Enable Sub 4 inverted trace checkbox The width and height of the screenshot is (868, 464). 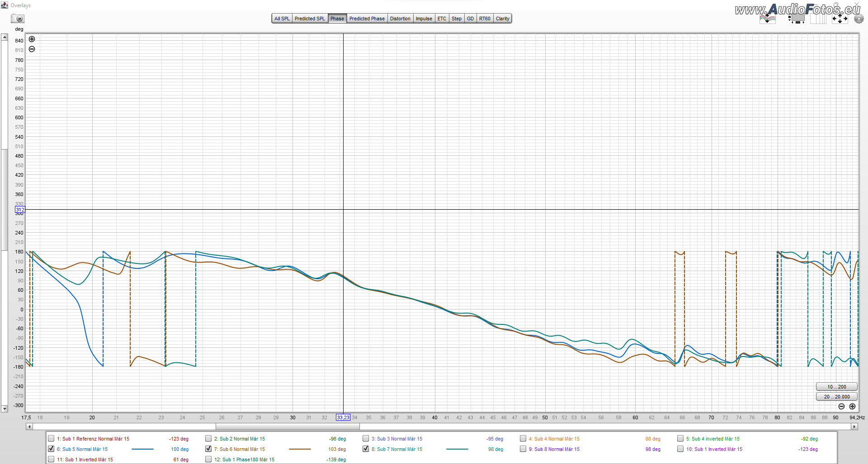tap(680, 438)
